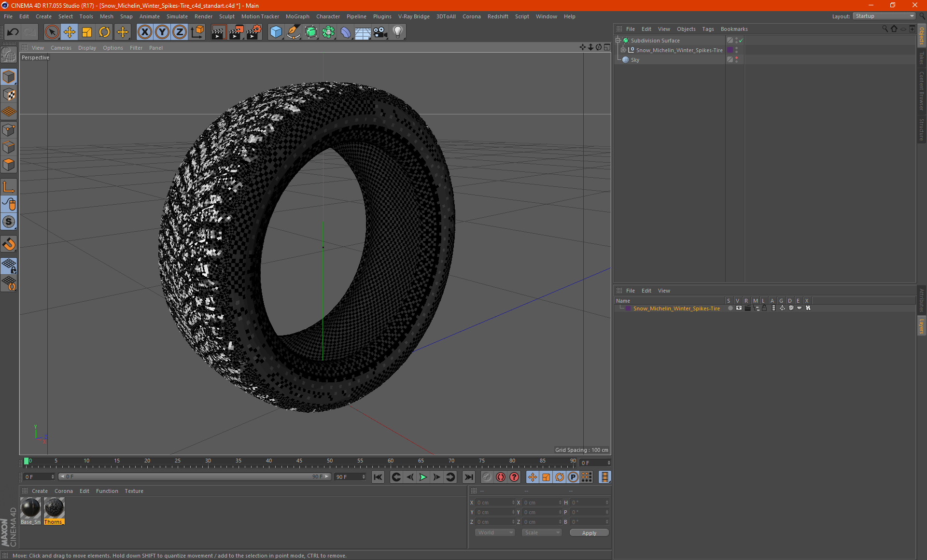927x560 pixels.
Task: Switch to Texture mode checkered cube
Action: coord(9,95)
